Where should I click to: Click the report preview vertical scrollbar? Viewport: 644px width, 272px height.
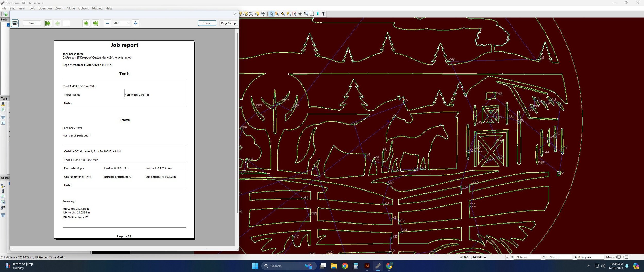pos(237,122)
